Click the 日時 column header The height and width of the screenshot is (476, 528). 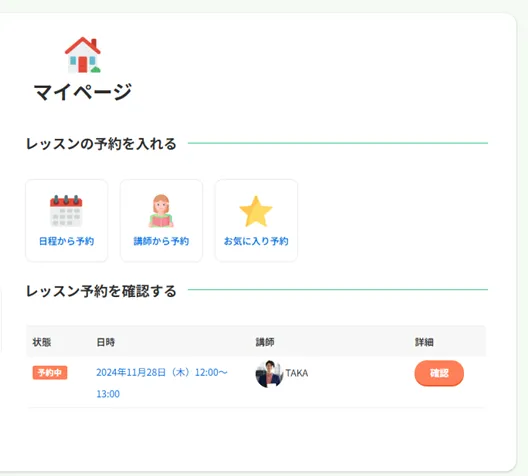tap(106, 342)
